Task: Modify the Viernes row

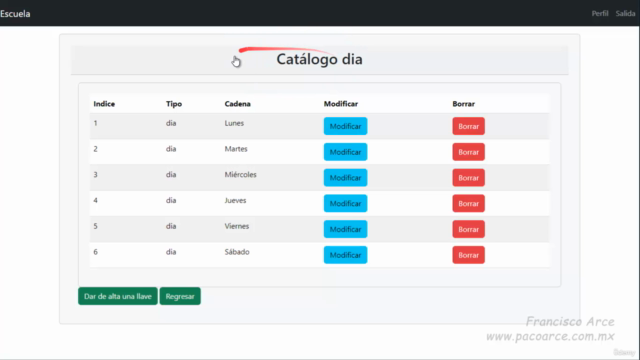Action: click(x=345, y=229)
